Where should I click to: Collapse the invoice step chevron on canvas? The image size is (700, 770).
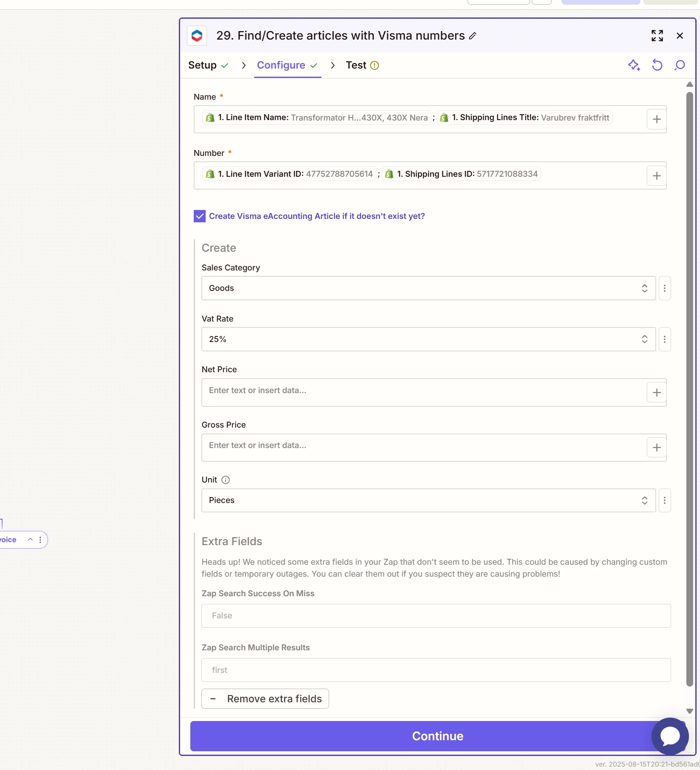[x=30, y=540]
